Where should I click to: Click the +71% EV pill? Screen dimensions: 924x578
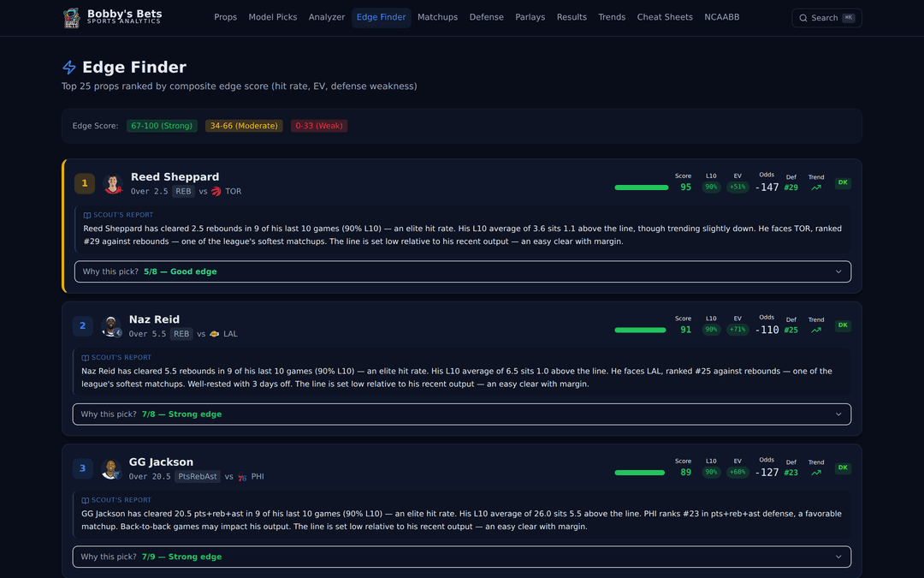737,330
